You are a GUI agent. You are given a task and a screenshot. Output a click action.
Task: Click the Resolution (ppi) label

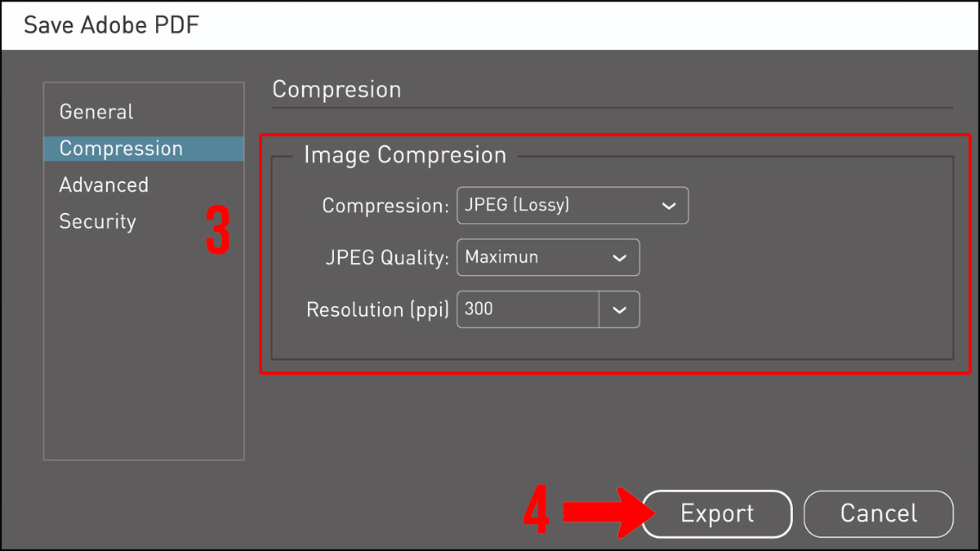378,310
